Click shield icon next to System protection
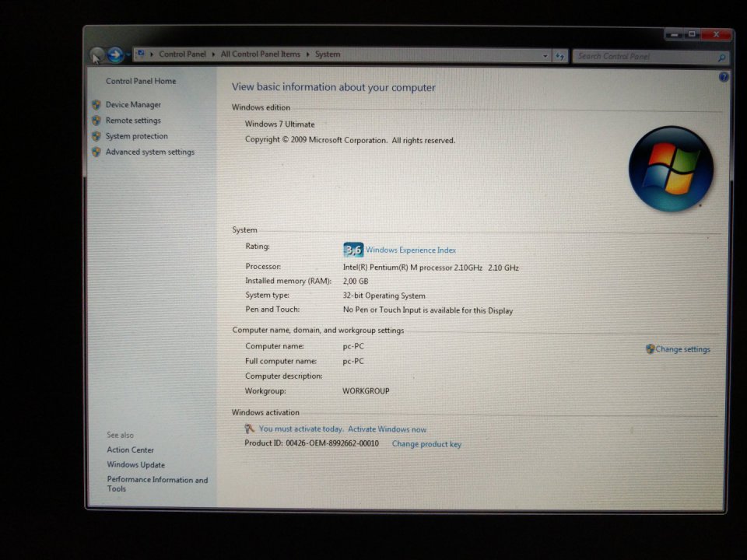 pyautogui.click(x=96, y=136)
